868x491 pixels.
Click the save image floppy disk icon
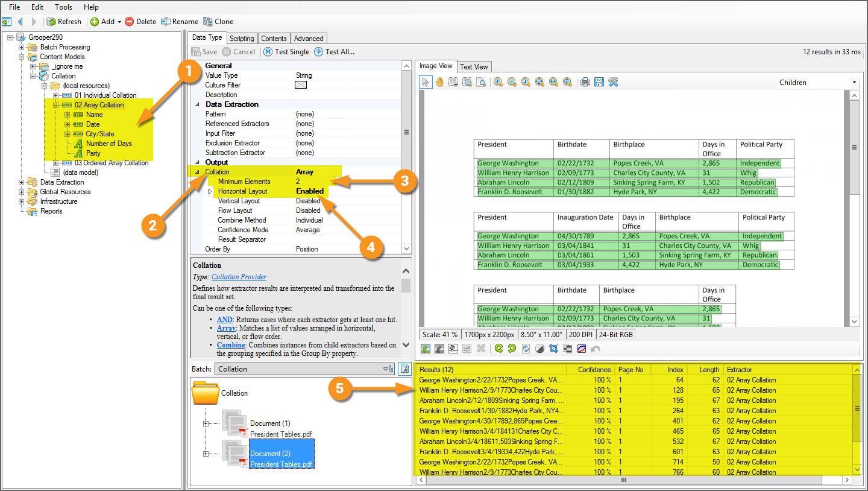pyautogui.click(x=599, y=82)
